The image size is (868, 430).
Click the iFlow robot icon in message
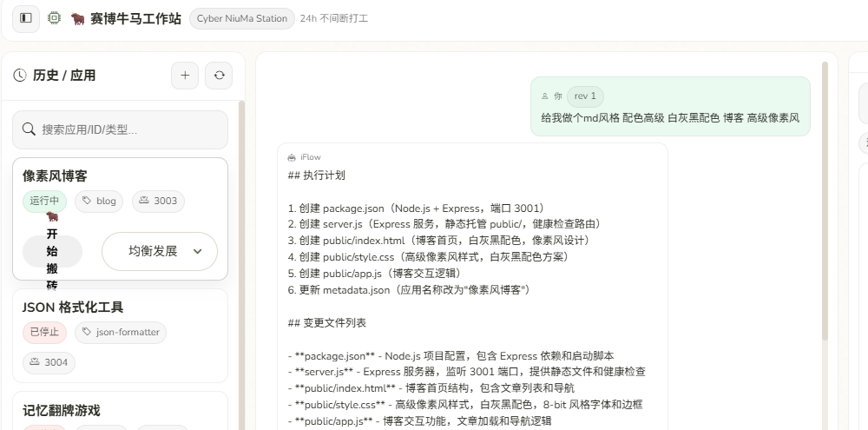point(292,157)
